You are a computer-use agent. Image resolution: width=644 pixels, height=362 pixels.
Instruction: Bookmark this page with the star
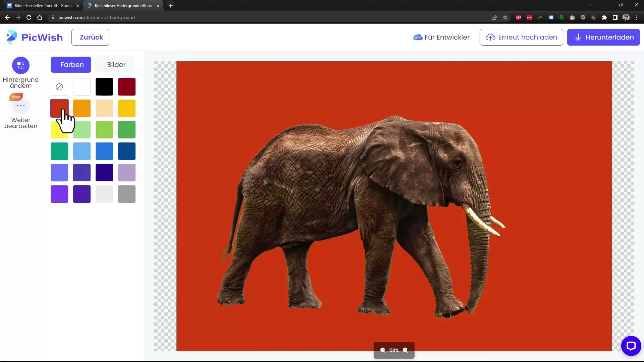(505, 17)
